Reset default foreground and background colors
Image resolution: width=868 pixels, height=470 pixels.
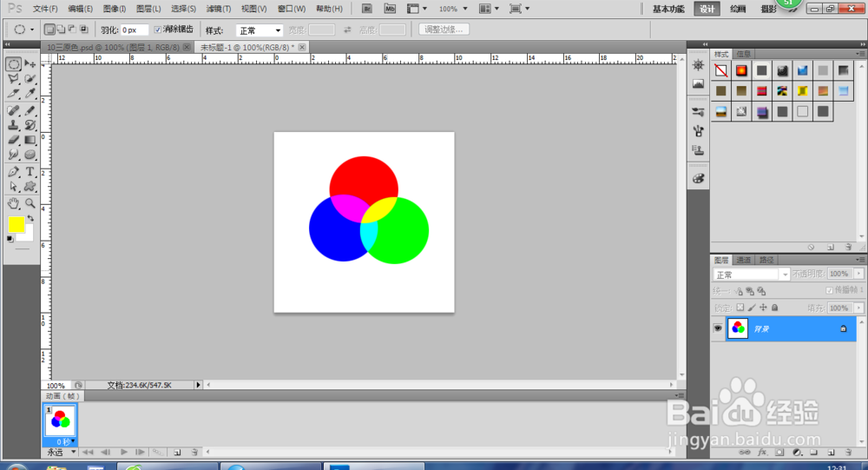click(10, 239)
